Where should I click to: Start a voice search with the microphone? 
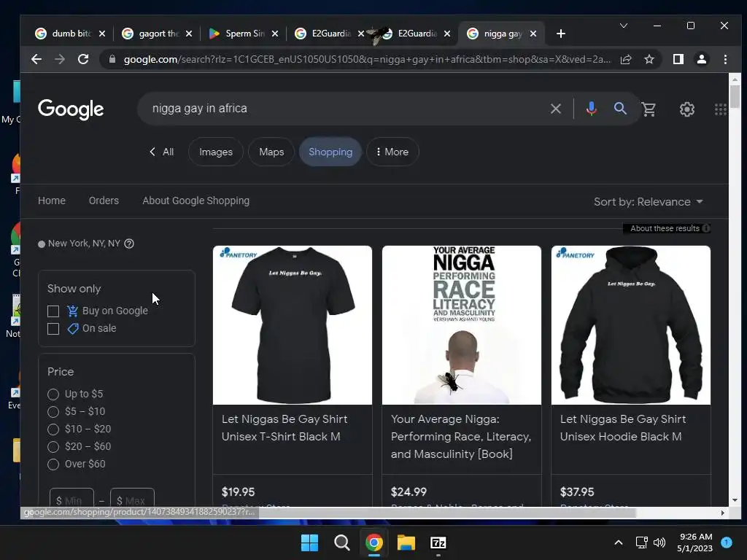pyautogui.click(x=591, y=109)
